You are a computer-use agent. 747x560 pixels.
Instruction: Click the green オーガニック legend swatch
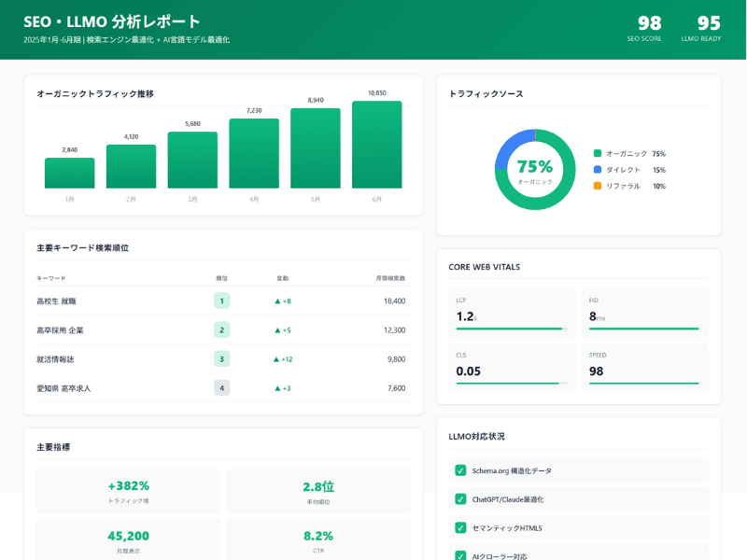(598, 153)
